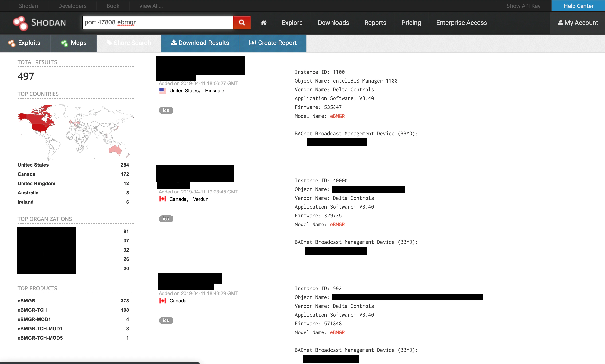The image size is (605, 364).
Task: Click Verdun city link
Action: pos(200,199)
